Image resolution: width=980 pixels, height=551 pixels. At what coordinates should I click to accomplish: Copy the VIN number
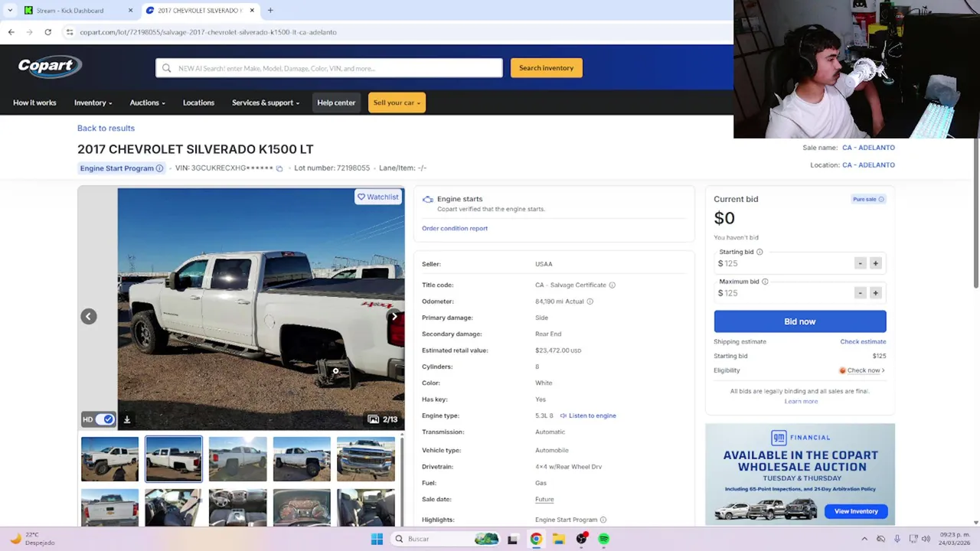tap(279, 168)
